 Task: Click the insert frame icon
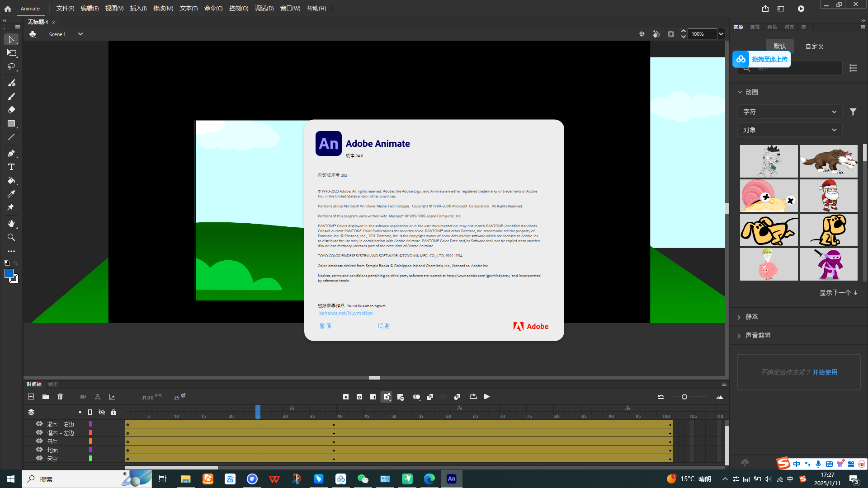pos(373,397)
